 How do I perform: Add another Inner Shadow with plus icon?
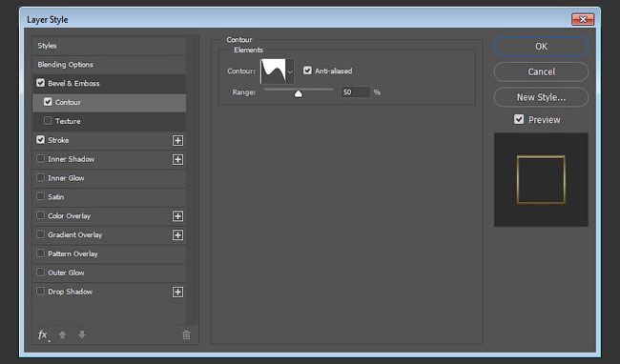pyautogui.click(x=178, y=159)
